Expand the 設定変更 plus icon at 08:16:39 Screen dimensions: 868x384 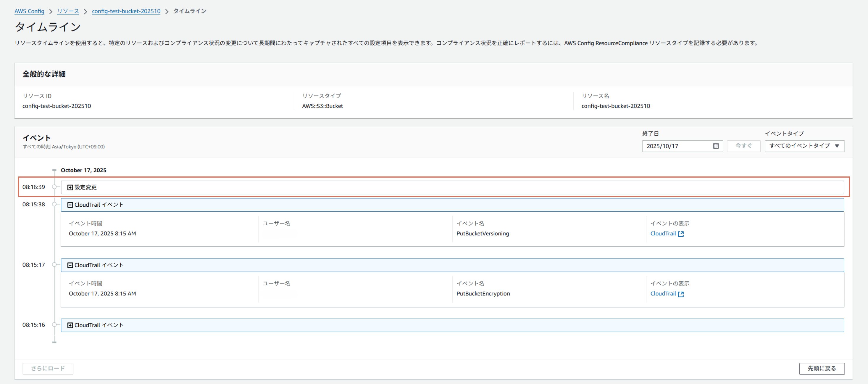point(70,187)
